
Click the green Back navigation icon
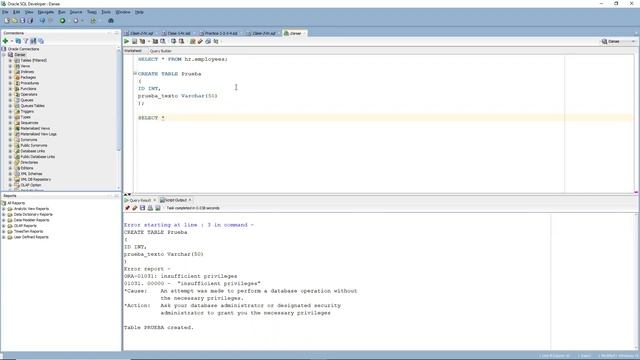62,20
